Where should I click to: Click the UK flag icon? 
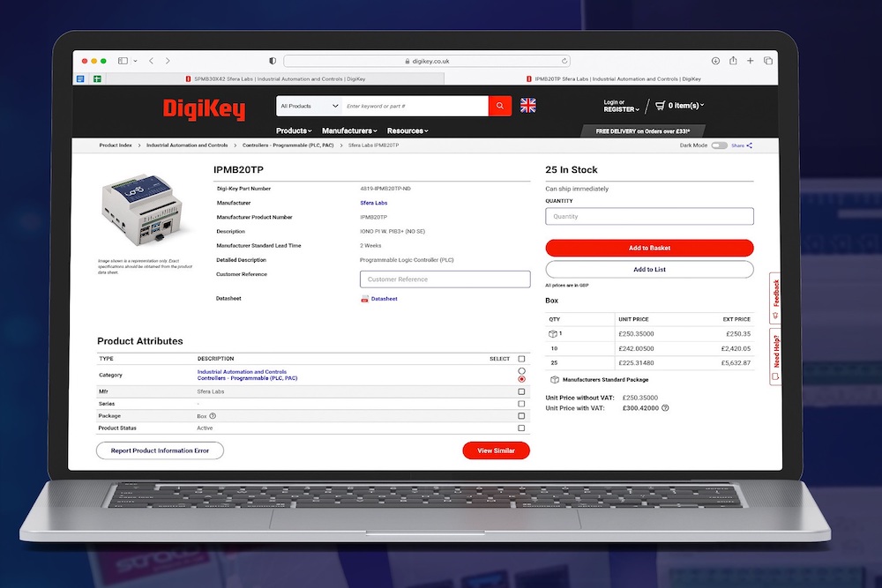(528, 105)
